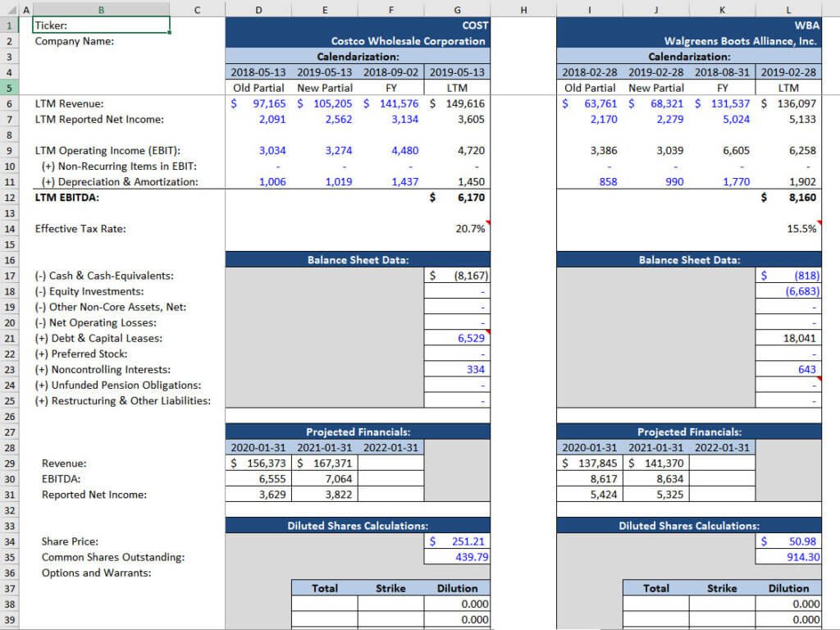Click the Costco Balance Sheet Data header banner
Screen dimensions: 840x630
click(x=357, y=260)
